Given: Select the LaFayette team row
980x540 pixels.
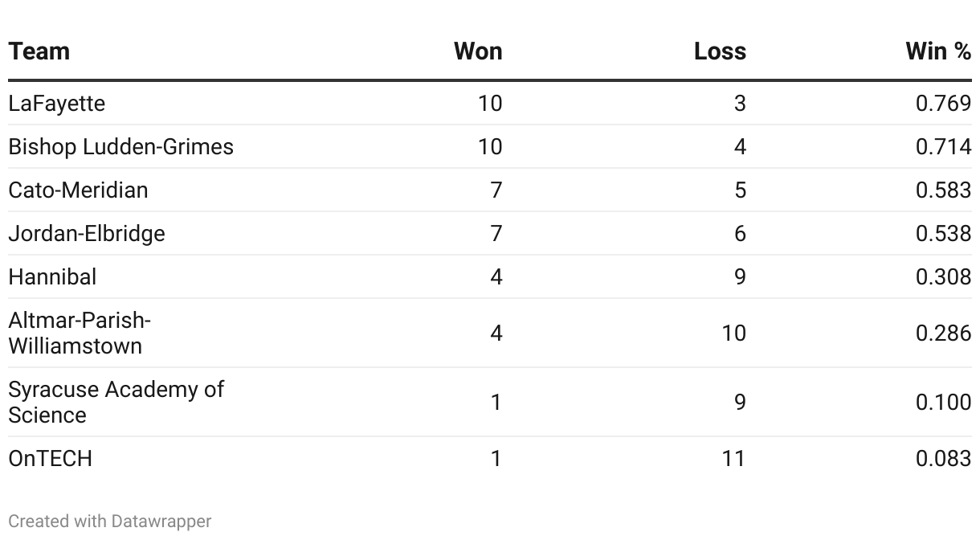Looking at the screenshot, I should (490, 104).
